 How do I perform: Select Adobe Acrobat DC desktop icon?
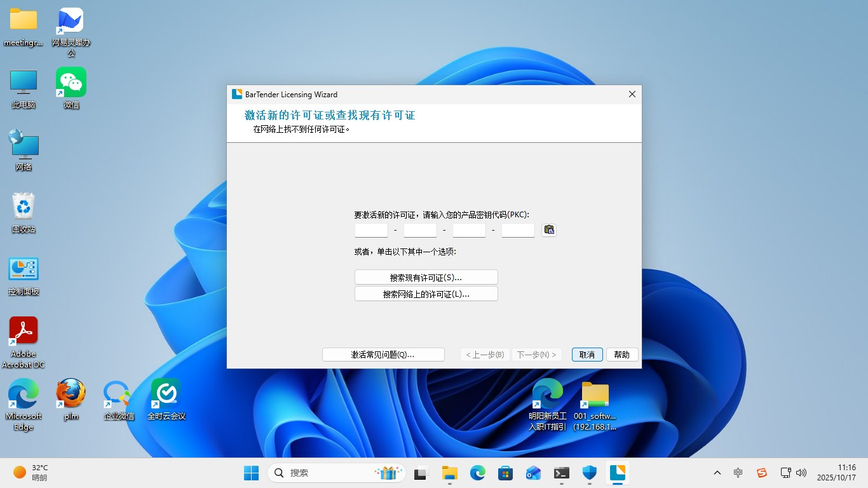pos(24,342)
